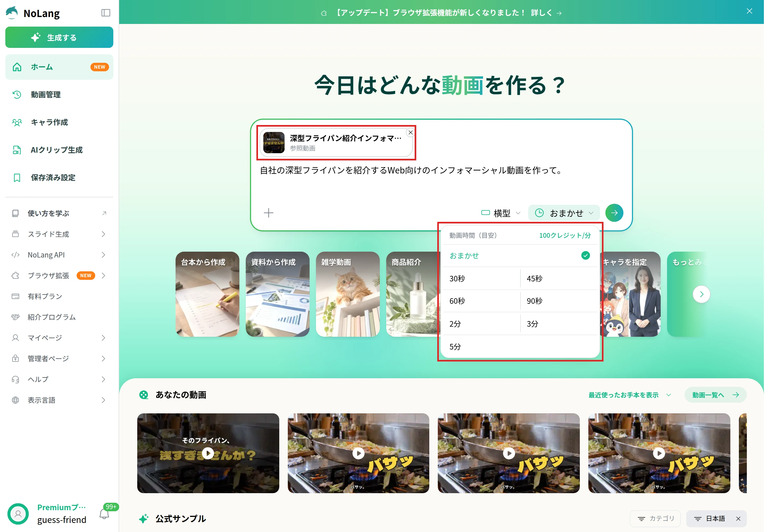This screenshot has width=766, height=532.
Task: Open AIクリップ生成 in the sidebar
Action: point(59,150)
